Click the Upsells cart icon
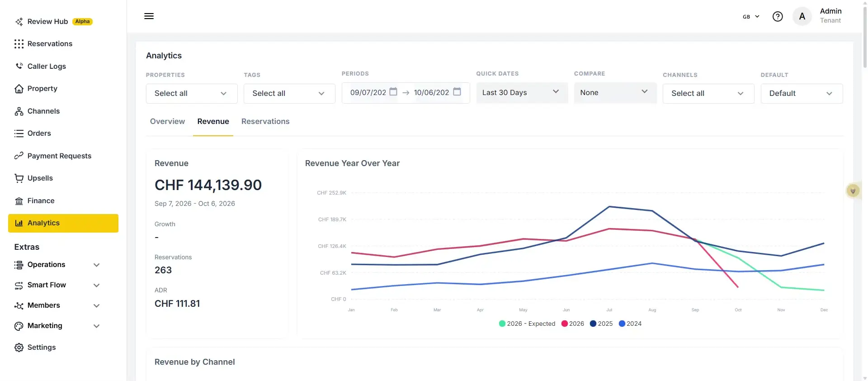This screenshot has height=381, width=868. pyautogui.click(x=19, y=178)
